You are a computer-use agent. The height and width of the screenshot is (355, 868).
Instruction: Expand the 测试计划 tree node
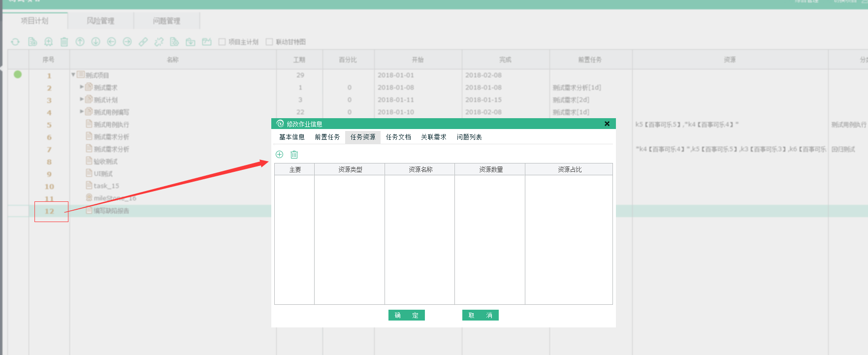point(82,99)
